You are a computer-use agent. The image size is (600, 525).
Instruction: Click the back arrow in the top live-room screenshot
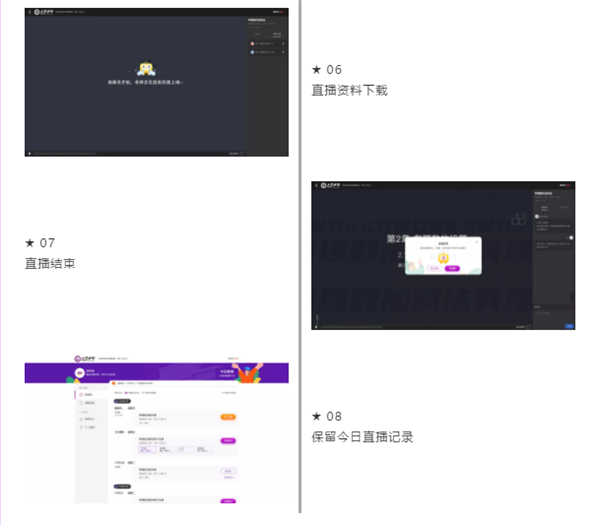tap(29, 12)
